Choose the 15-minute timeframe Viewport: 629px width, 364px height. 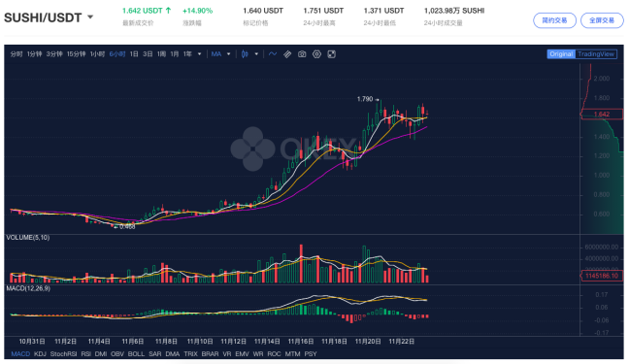click(77, 54)
